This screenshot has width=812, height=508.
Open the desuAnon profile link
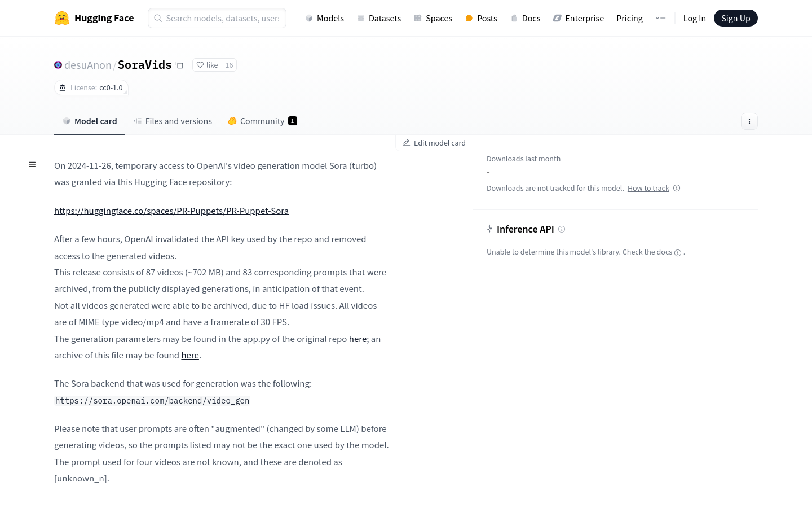point(88,65)
